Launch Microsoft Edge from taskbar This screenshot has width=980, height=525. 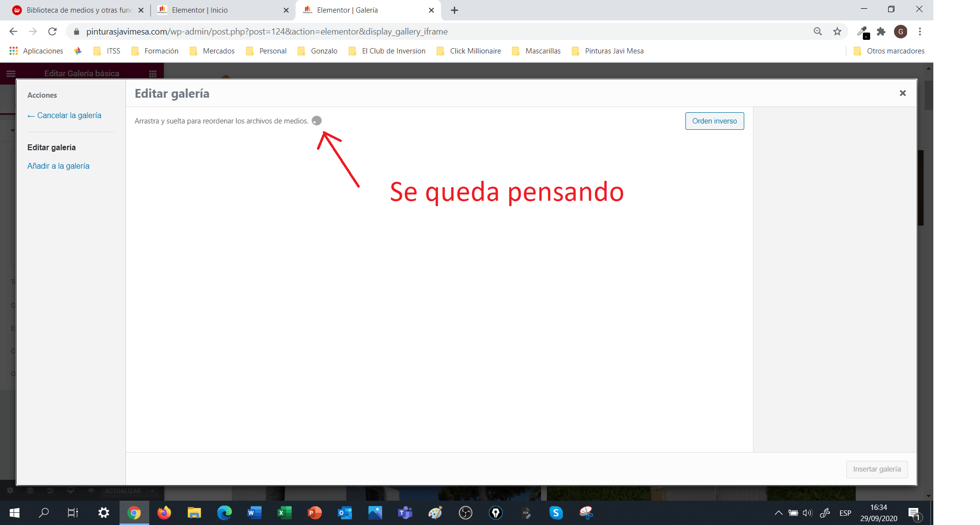[x=225, y=513]
